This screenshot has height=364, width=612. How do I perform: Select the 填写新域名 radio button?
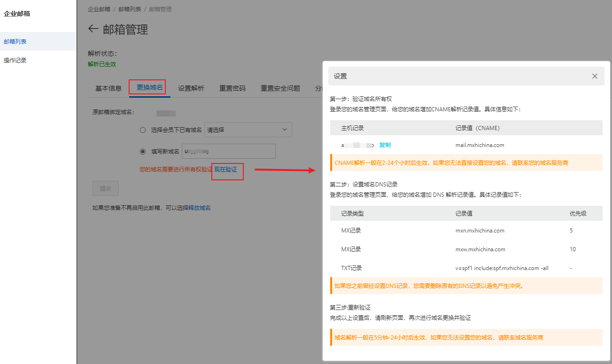143,152
